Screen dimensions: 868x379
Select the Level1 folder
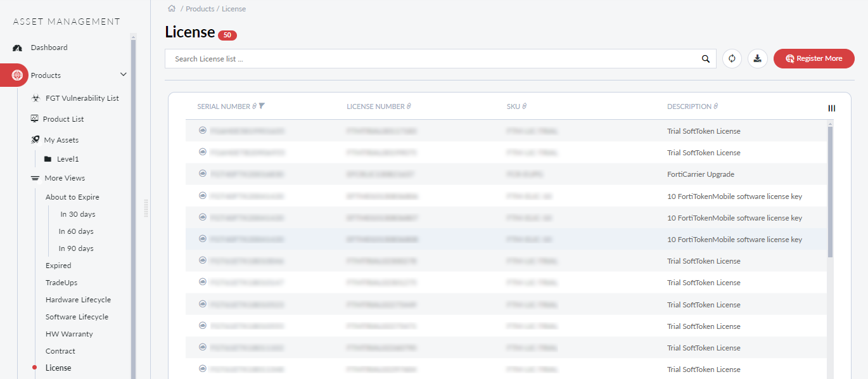pyautogui.click(x=68, y=159)
